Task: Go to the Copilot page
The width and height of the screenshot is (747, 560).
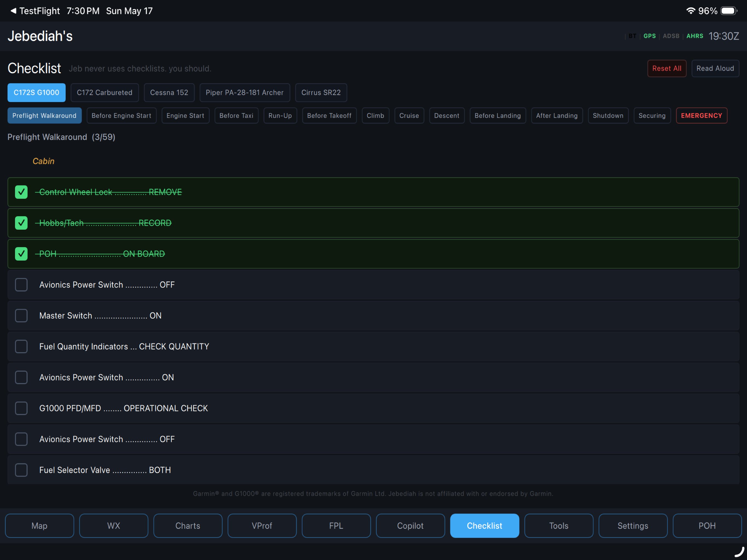Action: tap(410, 526)
